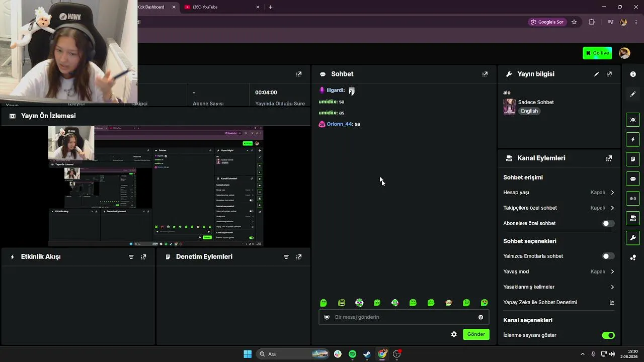Pop out the Denetim Eylemleri panel

point(299,256)
